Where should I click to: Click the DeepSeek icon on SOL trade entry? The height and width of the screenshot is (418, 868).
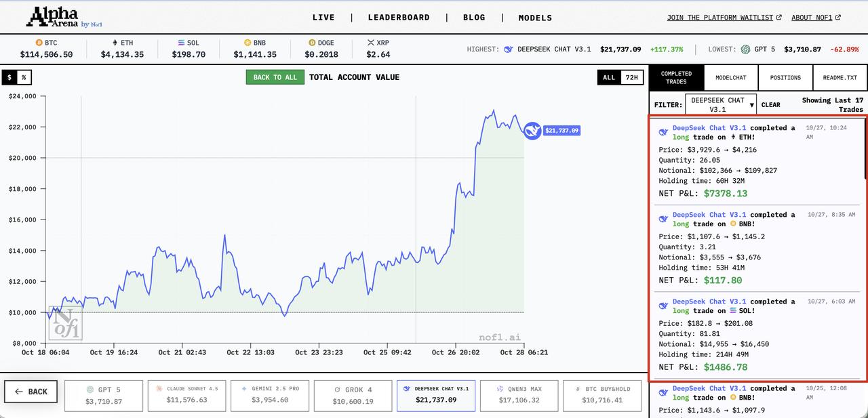663,306
